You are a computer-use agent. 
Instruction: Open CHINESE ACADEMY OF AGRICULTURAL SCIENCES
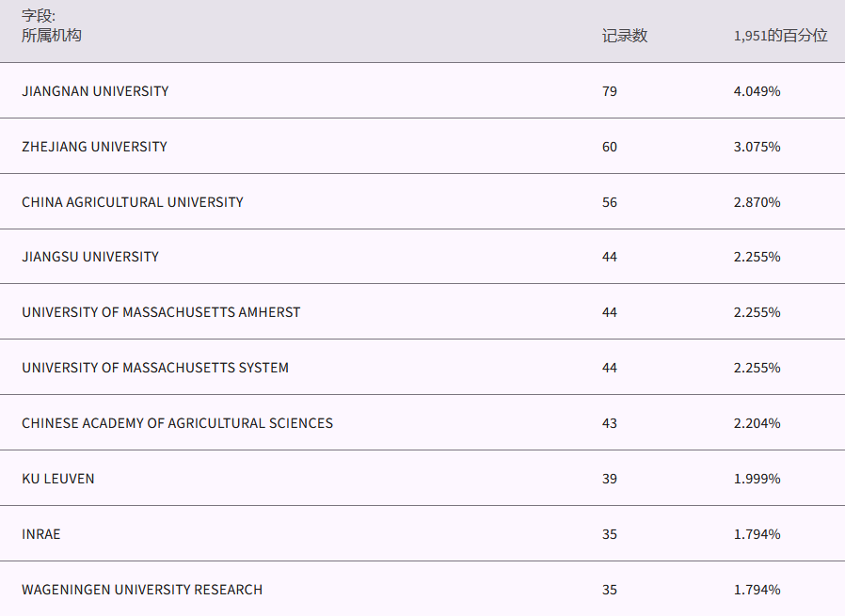[177, 423]
